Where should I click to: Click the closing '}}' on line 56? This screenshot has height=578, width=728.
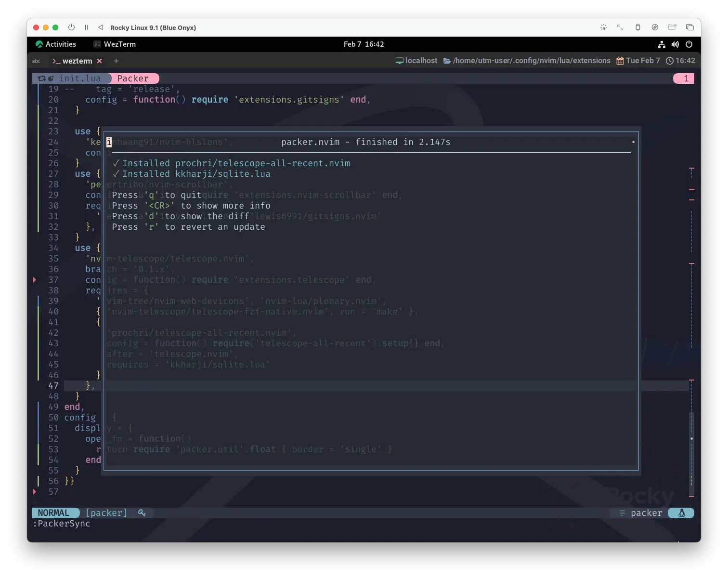[69, 481]
